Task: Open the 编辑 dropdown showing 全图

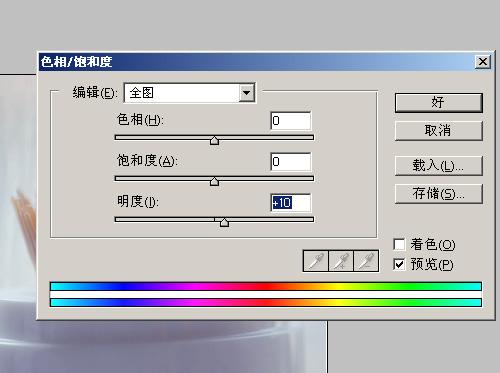Action: click(189, 92)
